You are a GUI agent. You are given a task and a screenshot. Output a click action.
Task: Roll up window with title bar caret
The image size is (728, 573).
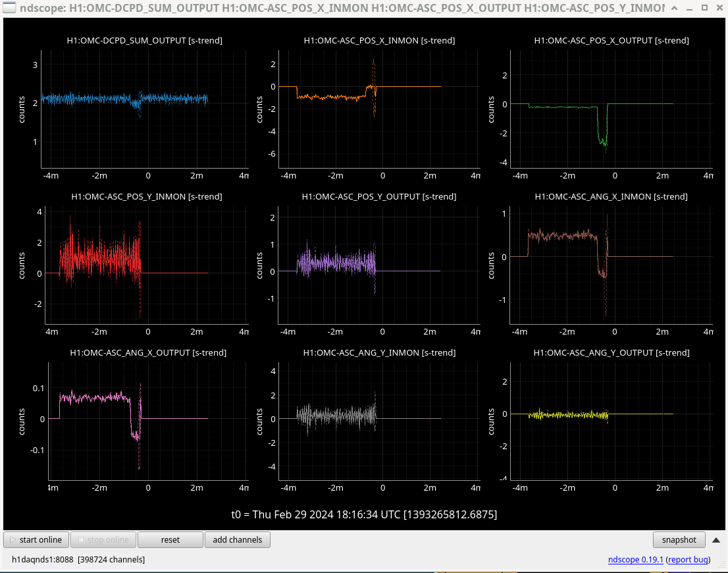pyautogui.click(x=675, y=8)
